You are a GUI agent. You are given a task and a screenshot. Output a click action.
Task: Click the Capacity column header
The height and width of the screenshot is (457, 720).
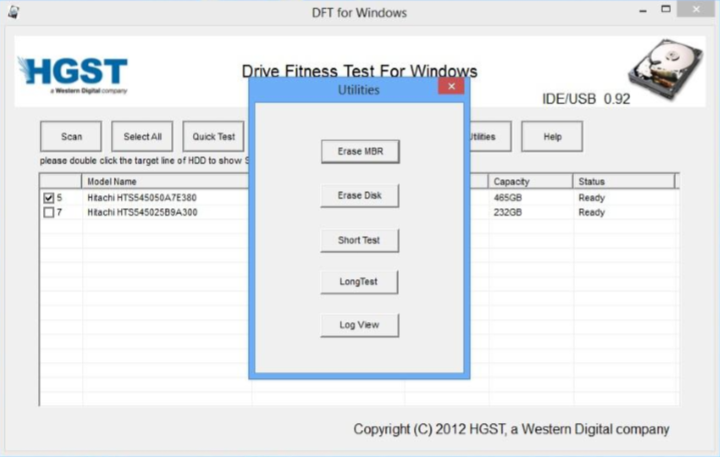(530, 181)
